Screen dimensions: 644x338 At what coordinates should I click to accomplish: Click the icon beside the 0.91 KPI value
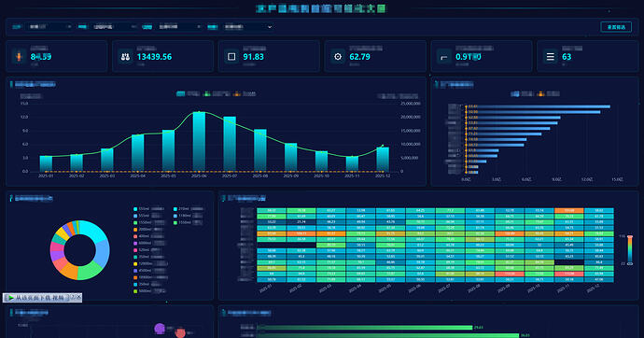[443, 57]
